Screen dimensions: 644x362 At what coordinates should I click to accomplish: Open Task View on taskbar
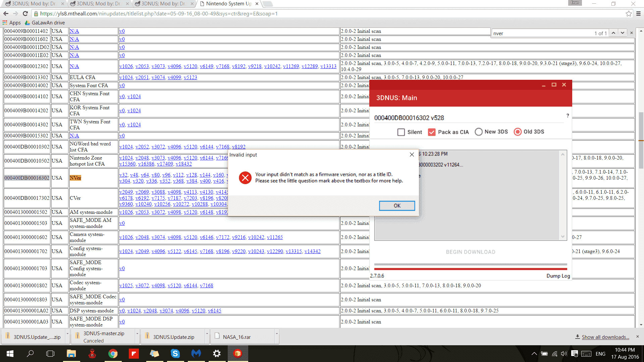pos(50,354)
